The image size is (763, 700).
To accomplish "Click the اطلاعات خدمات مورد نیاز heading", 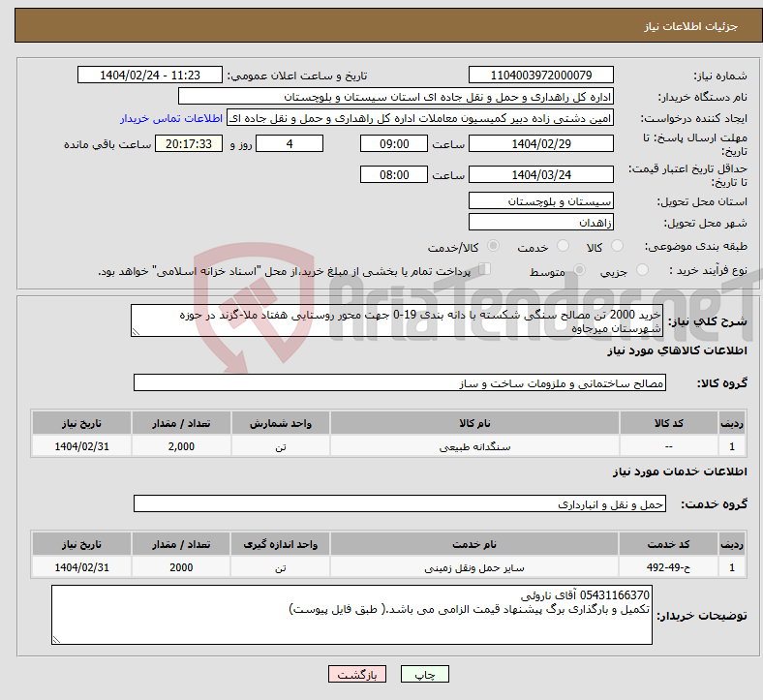I will pos(680,472).
